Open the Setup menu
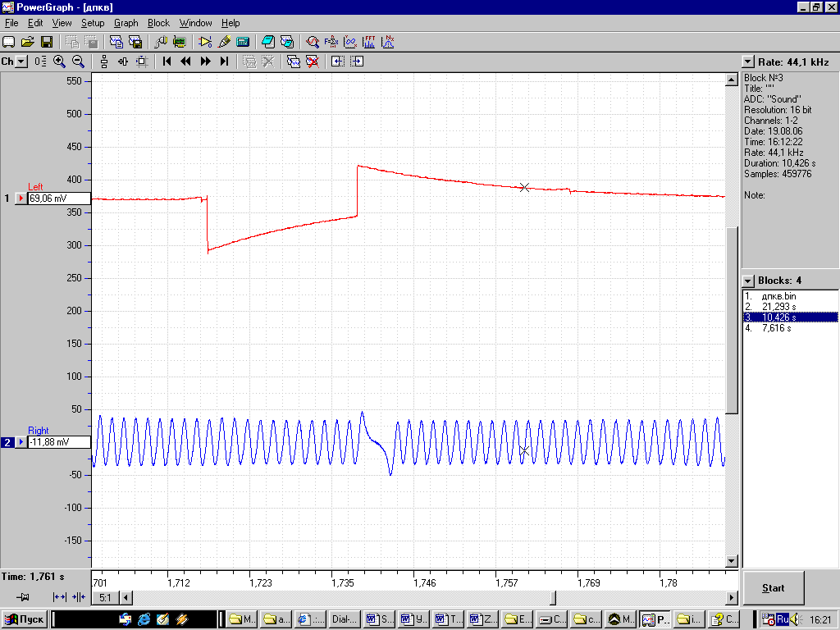This screenshot has width=840, height=630. [93, 23]
